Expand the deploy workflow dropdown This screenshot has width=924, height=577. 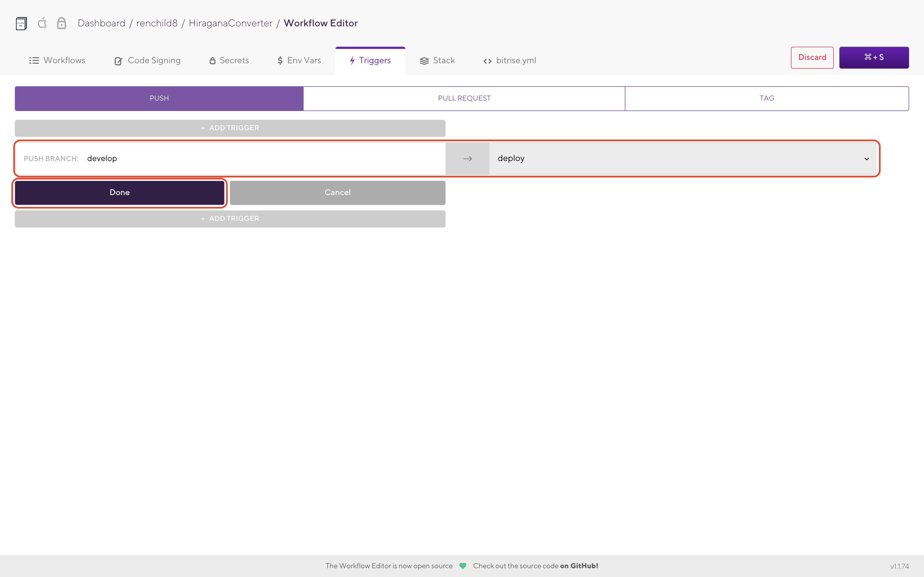(x=682, y=159)
